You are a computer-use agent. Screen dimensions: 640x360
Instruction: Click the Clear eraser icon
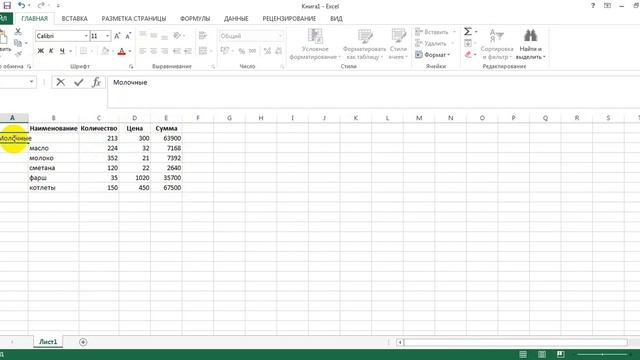tap(468, 54)
